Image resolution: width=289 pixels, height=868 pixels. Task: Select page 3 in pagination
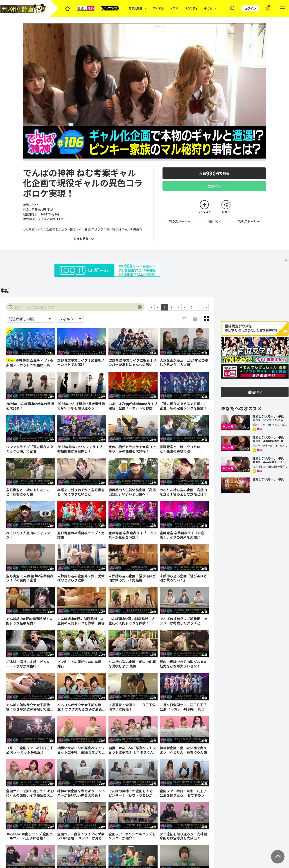[x=178, y=307]
